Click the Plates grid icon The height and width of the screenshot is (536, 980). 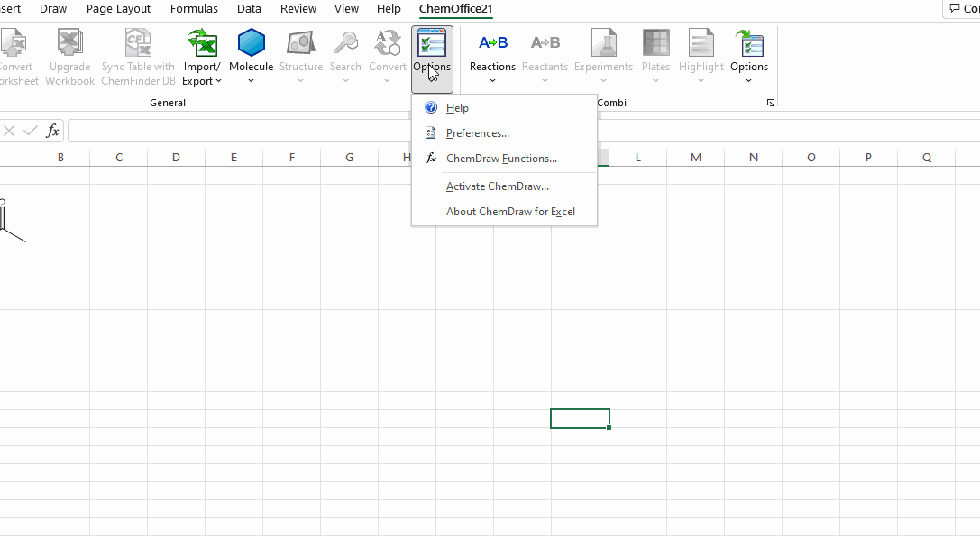655,42
